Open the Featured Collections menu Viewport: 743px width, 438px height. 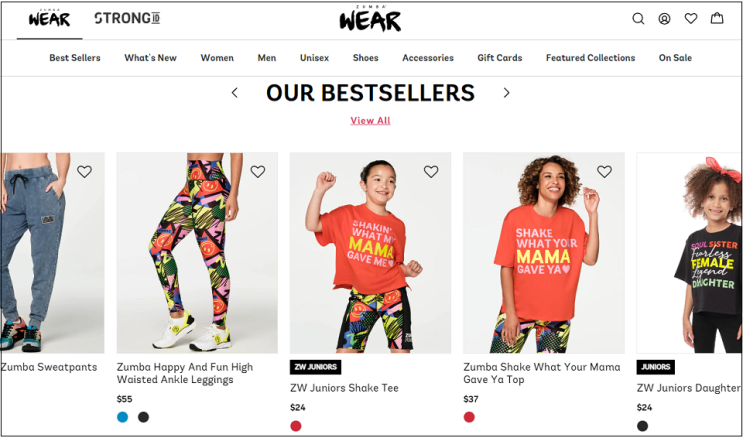(x=590, y=58)
